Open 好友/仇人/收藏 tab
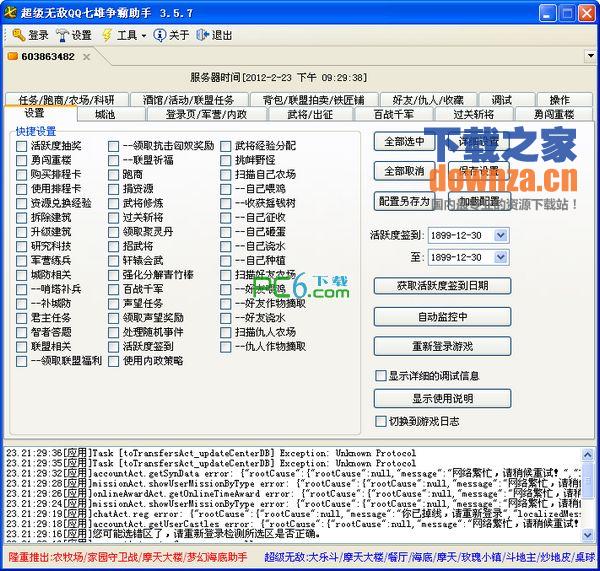This screenshot has height=571, width=600. pos(428,100)
